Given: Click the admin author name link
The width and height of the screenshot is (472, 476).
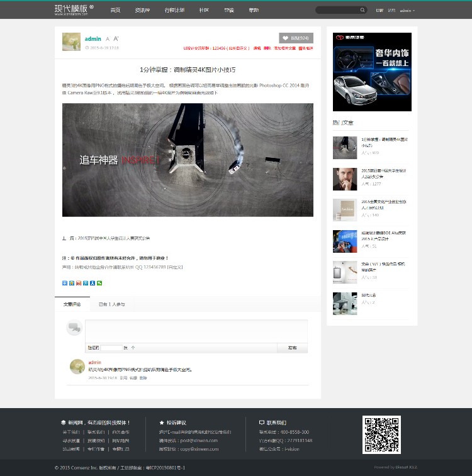Looking at the screenshot, I should [x=93, y=39].
